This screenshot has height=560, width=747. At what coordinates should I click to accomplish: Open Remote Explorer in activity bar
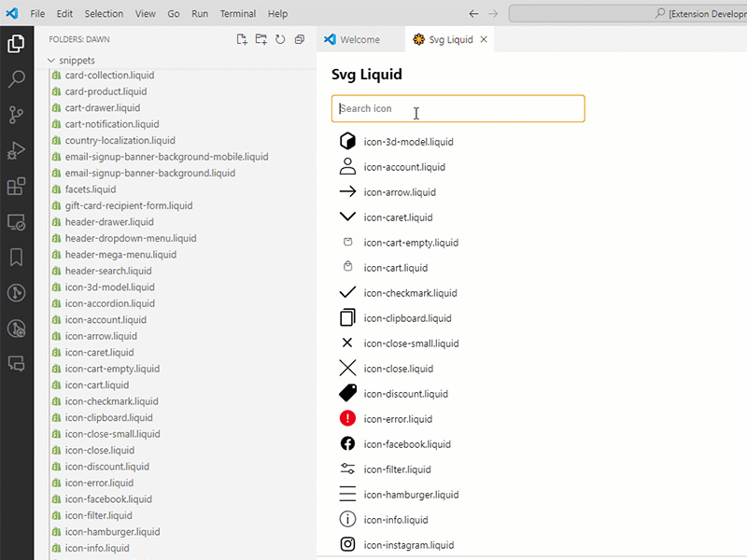click(x=16, y=222)
